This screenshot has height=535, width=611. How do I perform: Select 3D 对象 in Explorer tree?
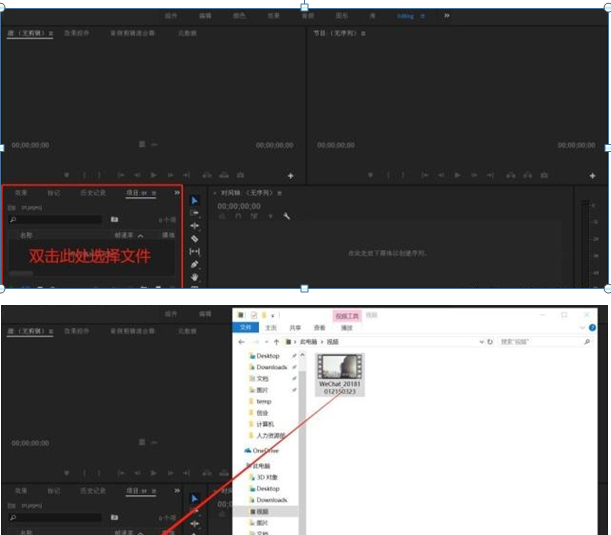pyautogui.click(x=267, y=477)
